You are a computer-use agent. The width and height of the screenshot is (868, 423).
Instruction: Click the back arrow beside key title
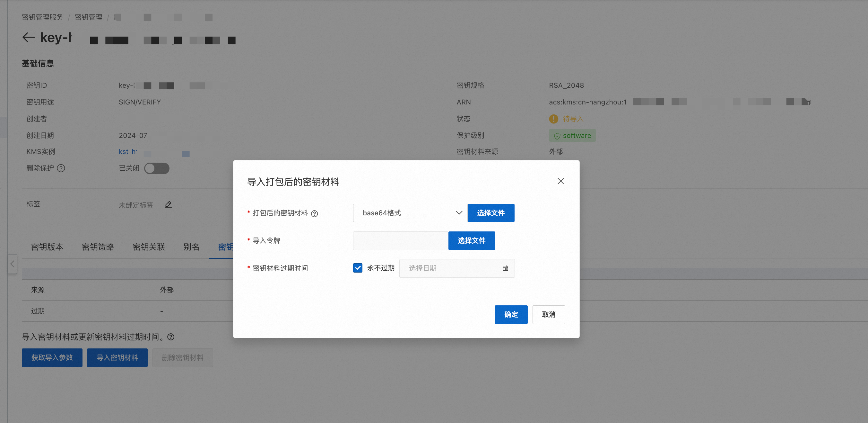[x=29, y=37]
